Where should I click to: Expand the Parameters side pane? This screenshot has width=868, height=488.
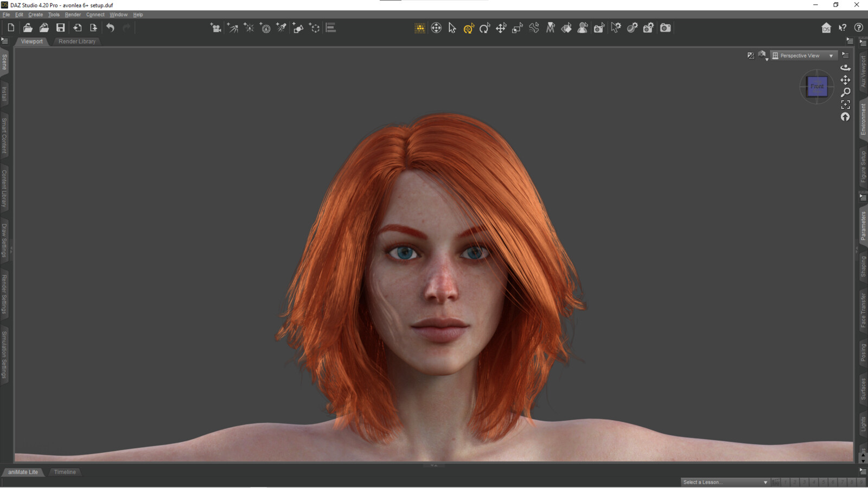coord(863,226)
